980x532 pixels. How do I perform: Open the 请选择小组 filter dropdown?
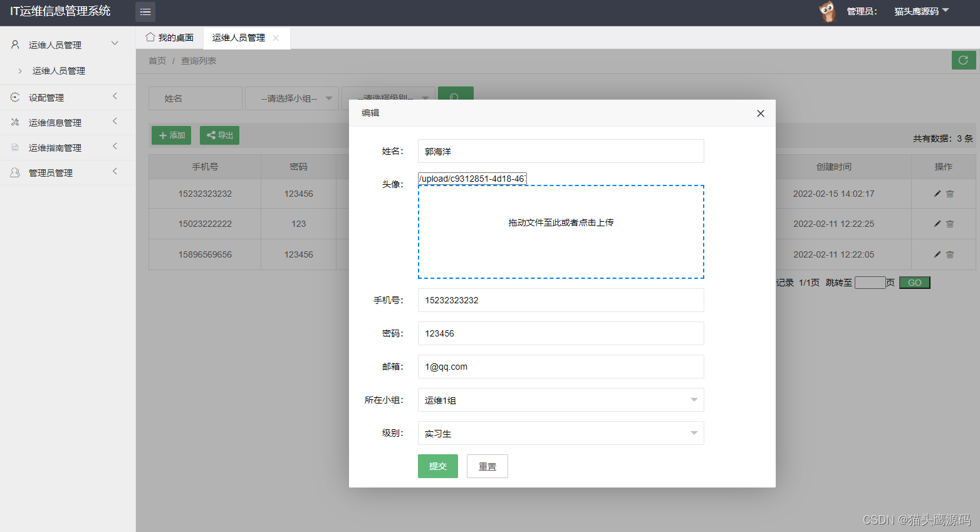pyautogui.click(x=292, y=98)
